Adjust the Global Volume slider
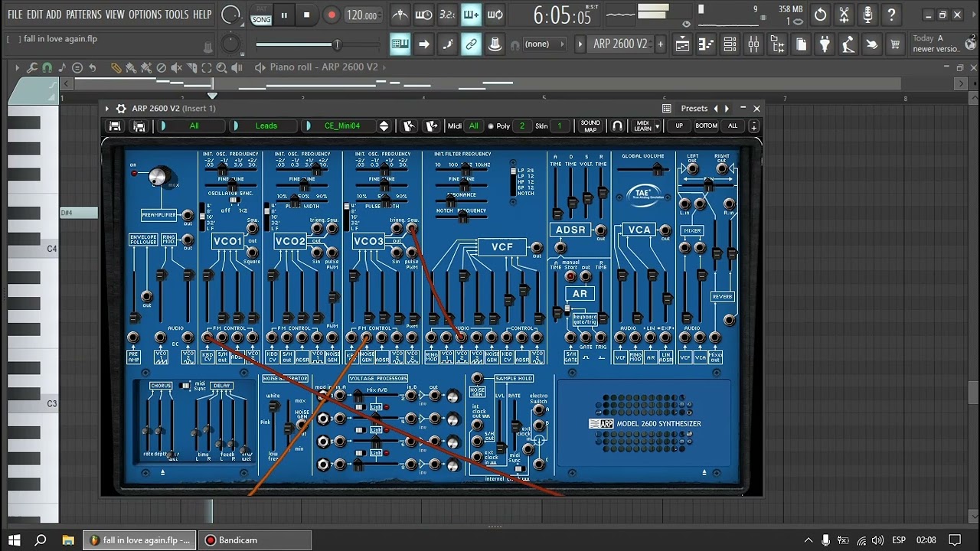This screenshot has width=980, height=551. pos(643,169)
